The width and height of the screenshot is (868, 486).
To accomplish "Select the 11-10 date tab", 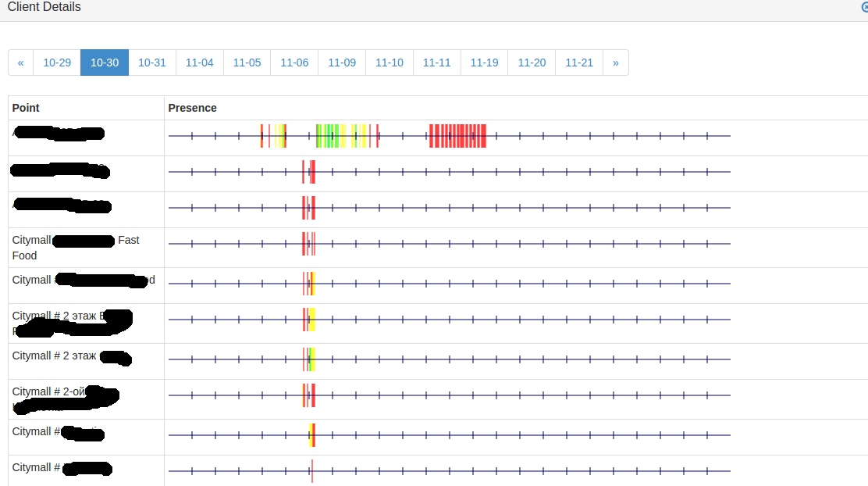I will pos(390,63).
